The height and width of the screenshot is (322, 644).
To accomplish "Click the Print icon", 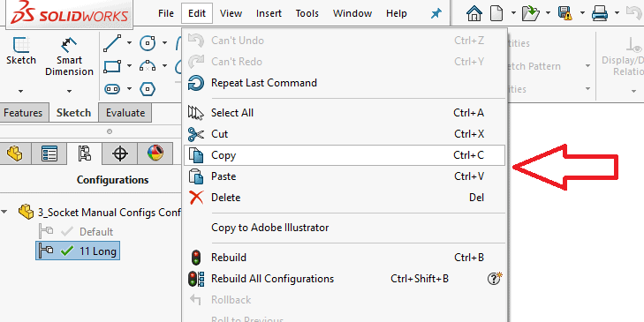I will tap(600, 13).
